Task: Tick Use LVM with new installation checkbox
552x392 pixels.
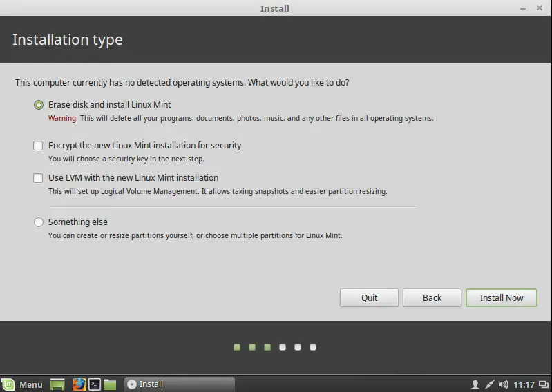Action: [x=38, y=178]
